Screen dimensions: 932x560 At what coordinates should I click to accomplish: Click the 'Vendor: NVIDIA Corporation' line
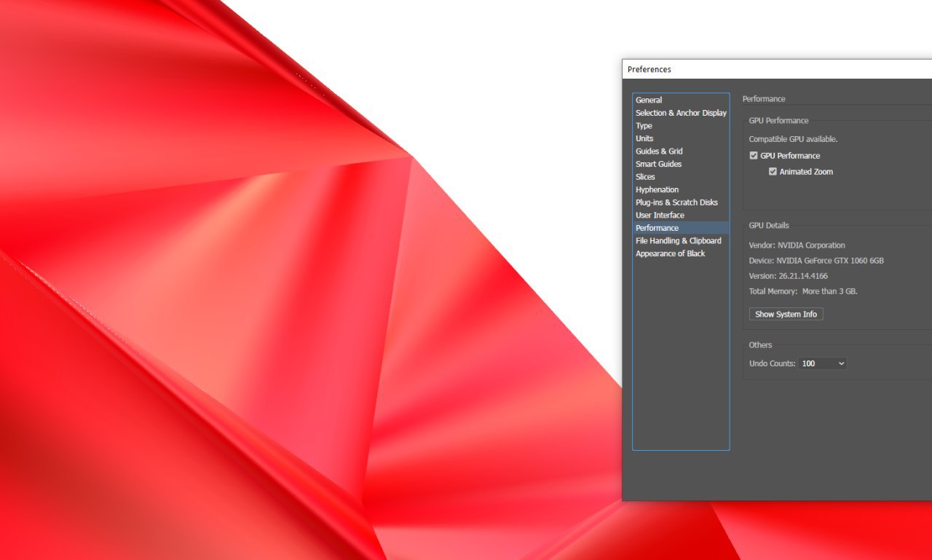pos(797,245)
